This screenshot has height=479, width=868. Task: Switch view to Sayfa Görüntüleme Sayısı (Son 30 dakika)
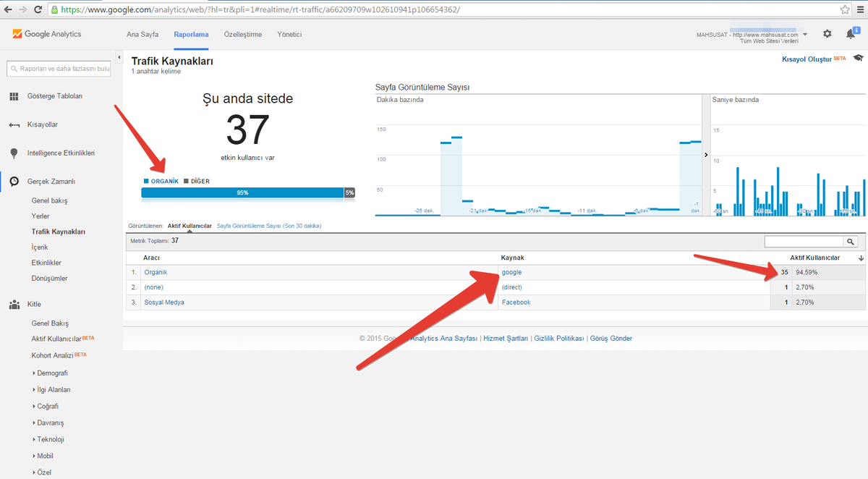[x=269, y=226]
